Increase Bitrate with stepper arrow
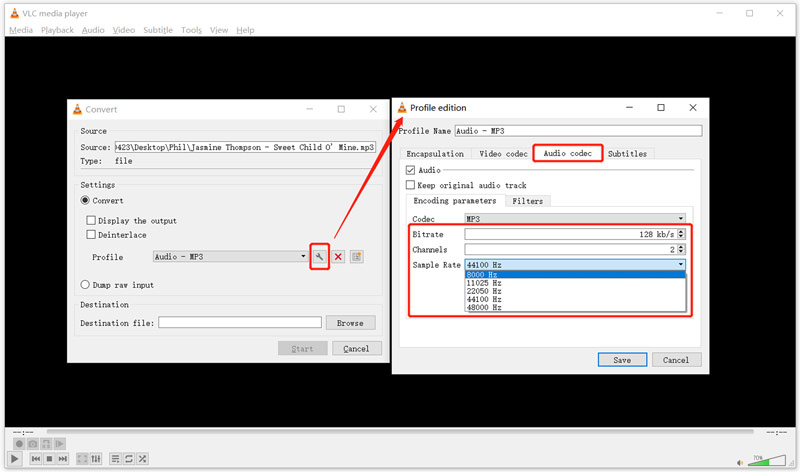This screenshot has width=800, height=472. [x=681, y=232]
